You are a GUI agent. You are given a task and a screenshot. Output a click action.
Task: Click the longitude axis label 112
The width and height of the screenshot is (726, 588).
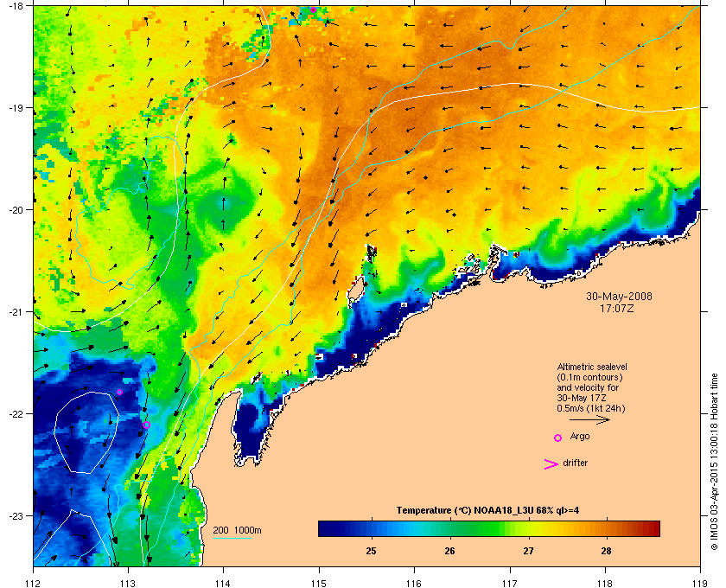(x=34, y=583)
